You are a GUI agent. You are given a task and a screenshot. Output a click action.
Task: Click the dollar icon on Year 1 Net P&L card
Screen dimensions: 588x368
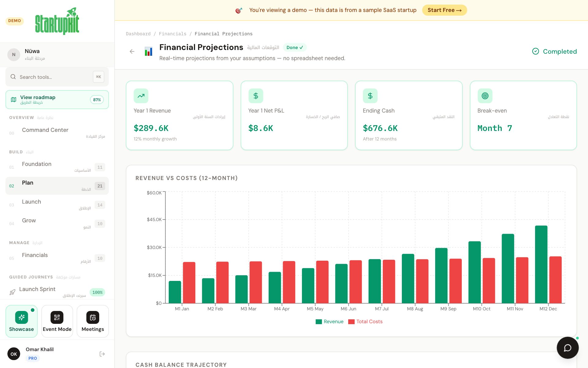pos(256,96)
